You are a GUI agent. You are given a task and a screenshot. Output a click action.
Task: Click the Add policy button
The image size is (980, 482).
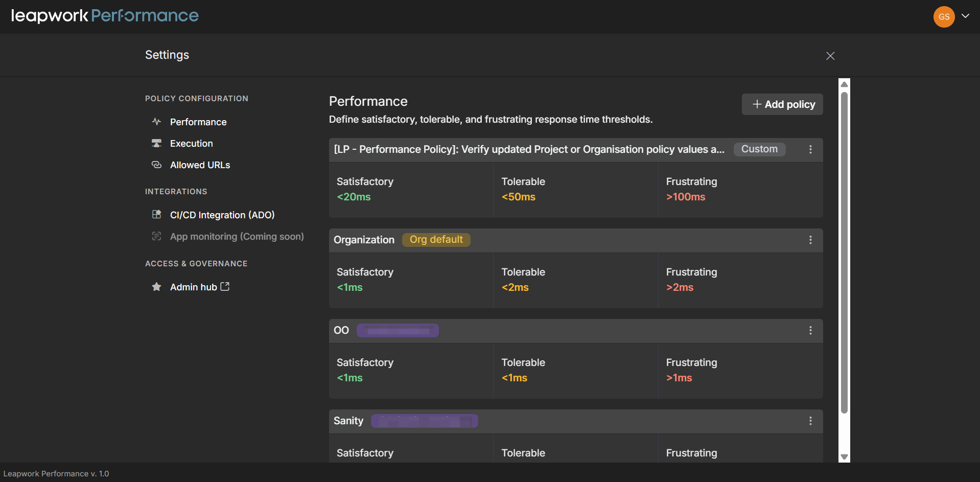[x=782, y=104]
